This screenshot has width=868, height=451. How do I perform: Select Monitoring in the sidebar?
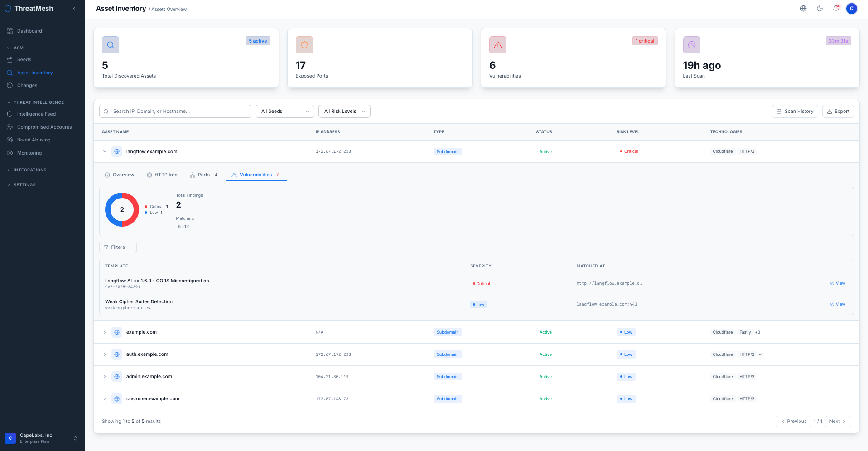click(x=30, y=153)
